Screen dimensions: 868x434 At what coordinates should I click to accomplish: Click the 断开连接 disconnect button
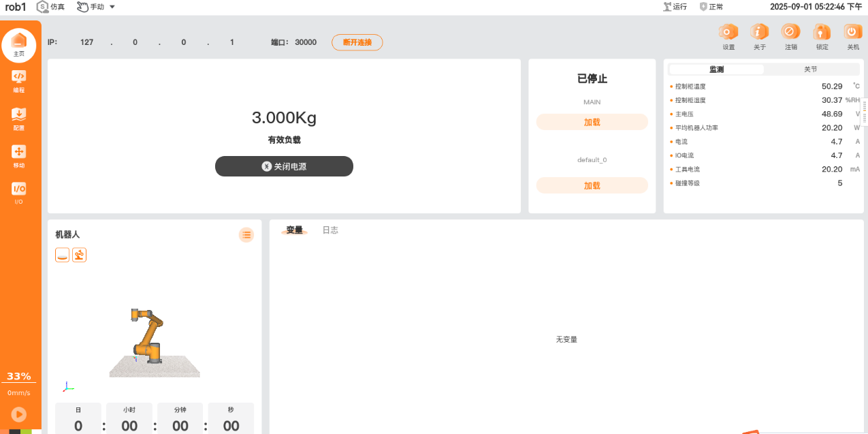357,42
